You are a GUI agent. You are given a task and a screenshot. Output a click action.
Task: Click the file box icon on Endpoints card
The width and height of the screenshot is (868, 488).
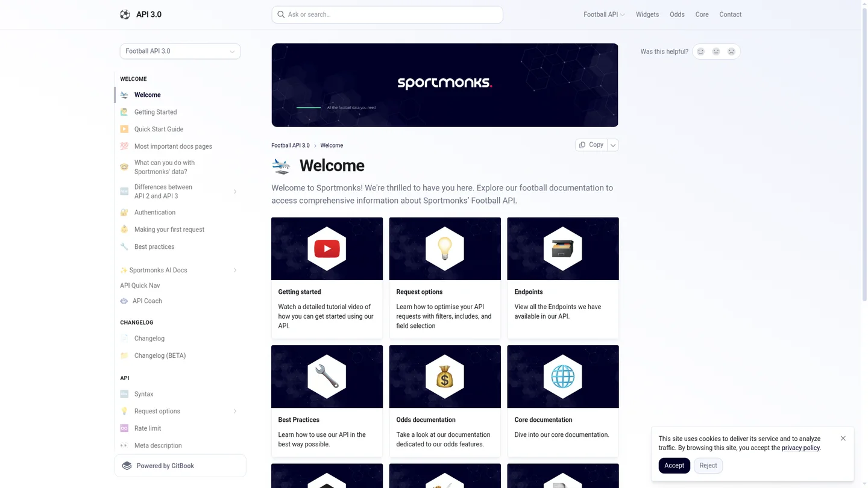pyautogui.click(x=563, y=249)
